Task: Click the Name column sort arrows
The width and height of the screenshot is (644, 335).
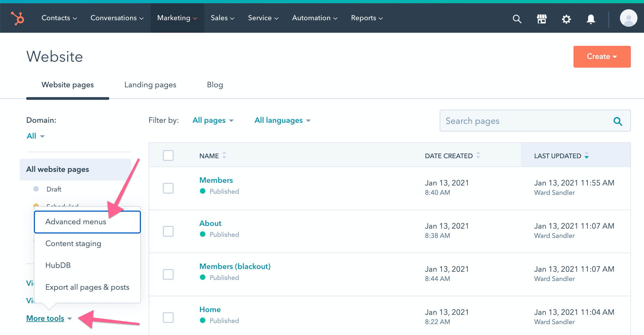Action: tap(224, 155)
